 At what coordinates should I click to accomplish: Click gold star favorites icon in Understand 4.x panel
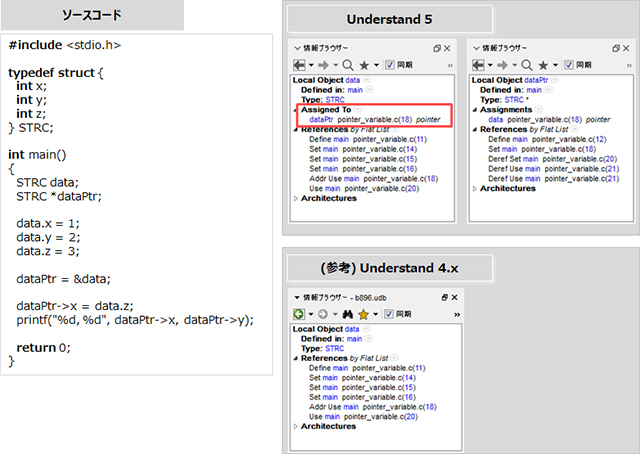coord(363,314)
